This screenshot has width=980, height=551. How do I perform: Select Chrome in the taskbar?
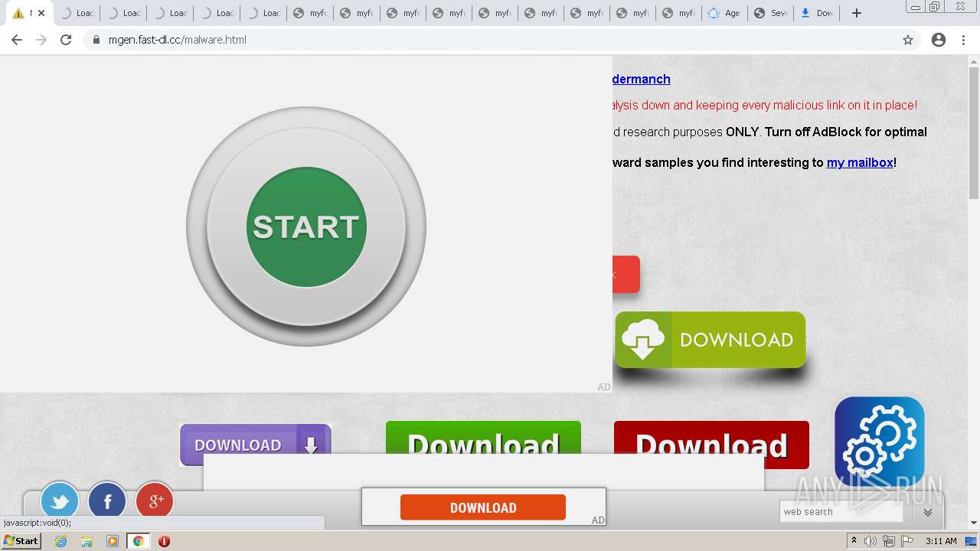[138, 541]
